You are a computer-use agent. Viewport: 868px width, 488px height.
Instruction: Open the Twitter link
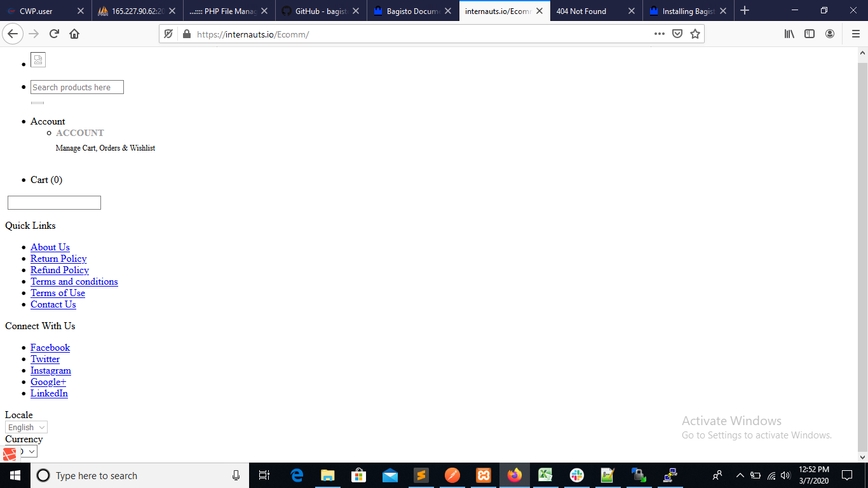45,359
